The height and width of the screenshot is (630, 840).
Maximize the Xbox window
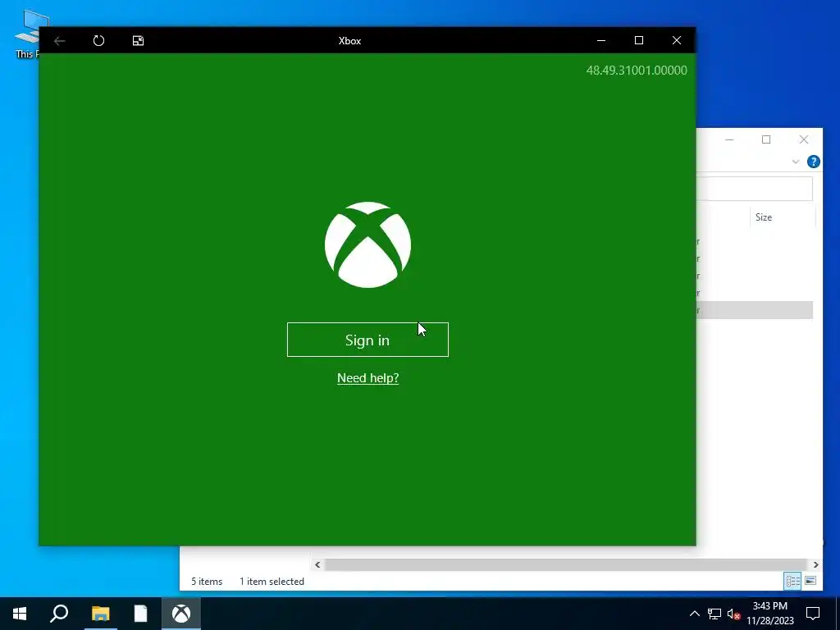pyautogui.click(x=638, y=41)
